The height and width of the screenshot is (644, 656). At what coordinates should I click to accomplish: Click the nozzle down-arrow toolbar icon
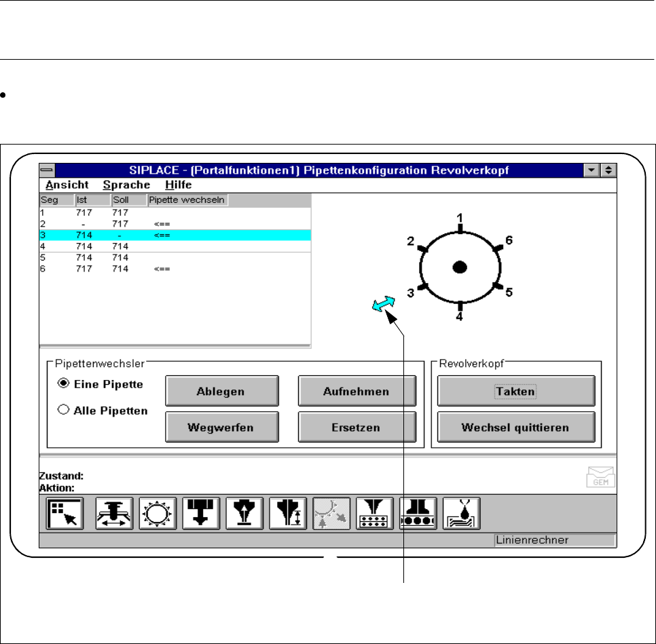pos(201,514)
